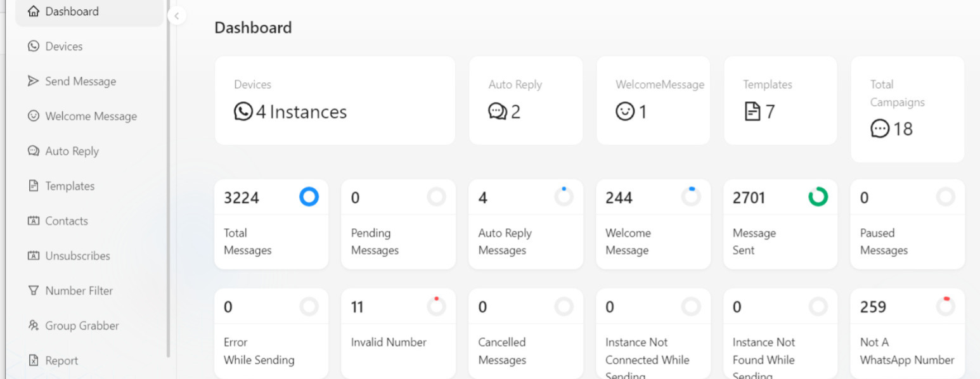Collapse the sidebar with the chevron arrow

pyautogui.click(x=177, y=16)
